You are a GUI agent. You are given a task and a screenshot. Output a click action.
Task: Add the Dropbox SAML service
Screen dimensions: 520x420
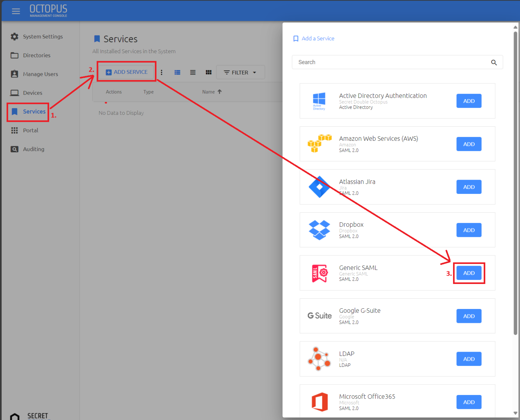[x=469, y=230]
